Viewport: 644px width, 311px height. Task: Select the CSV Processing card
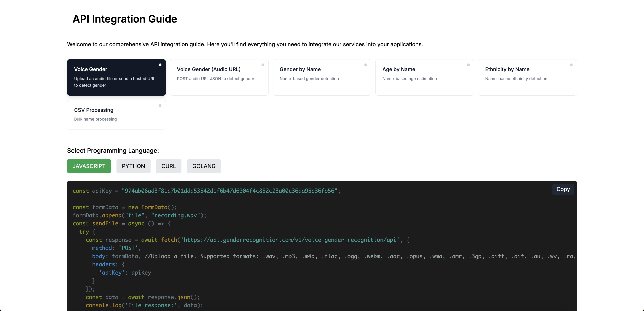116,115
